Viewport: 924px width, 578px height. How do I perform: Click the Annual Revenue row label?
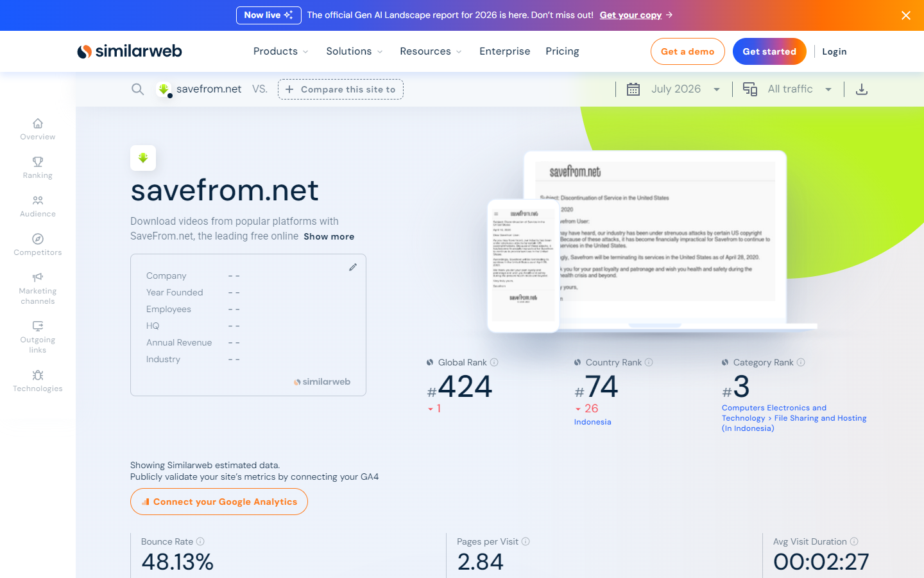point(179,342)
